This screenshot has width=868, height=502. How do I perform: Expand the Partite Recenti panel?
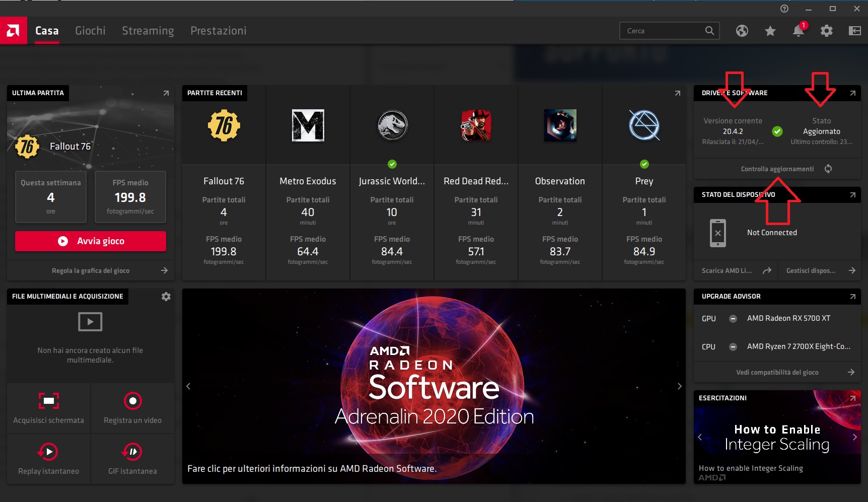click(x=677, y=93)
